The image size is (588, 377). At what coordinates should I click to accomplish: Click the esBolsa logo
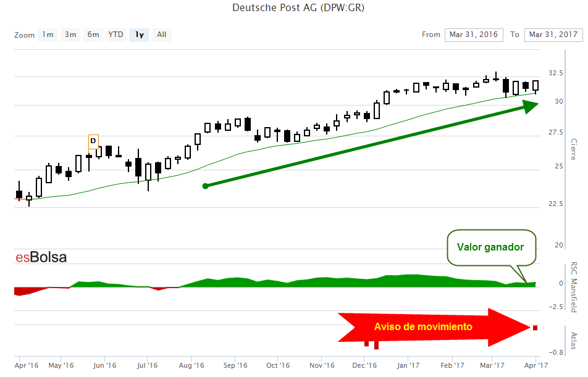tap(41, 257)
